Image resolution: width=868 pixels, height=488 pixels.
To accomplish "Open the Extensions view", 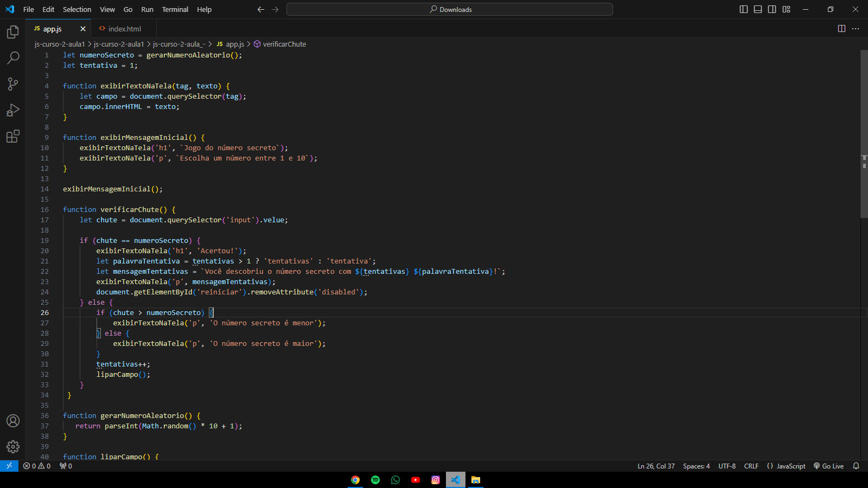I will [13, 136].
